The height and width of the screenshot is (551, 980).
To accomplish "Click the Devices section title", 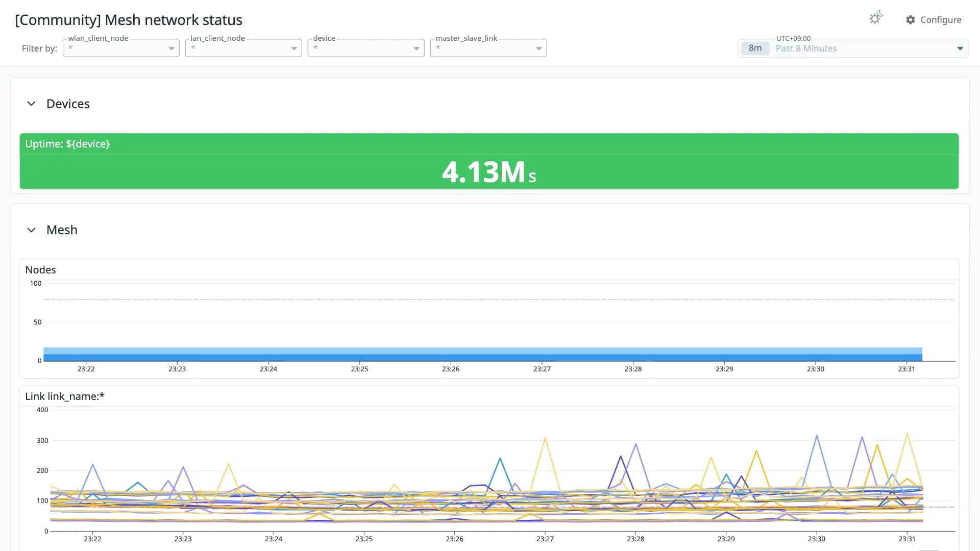I will tap(68, 104).
